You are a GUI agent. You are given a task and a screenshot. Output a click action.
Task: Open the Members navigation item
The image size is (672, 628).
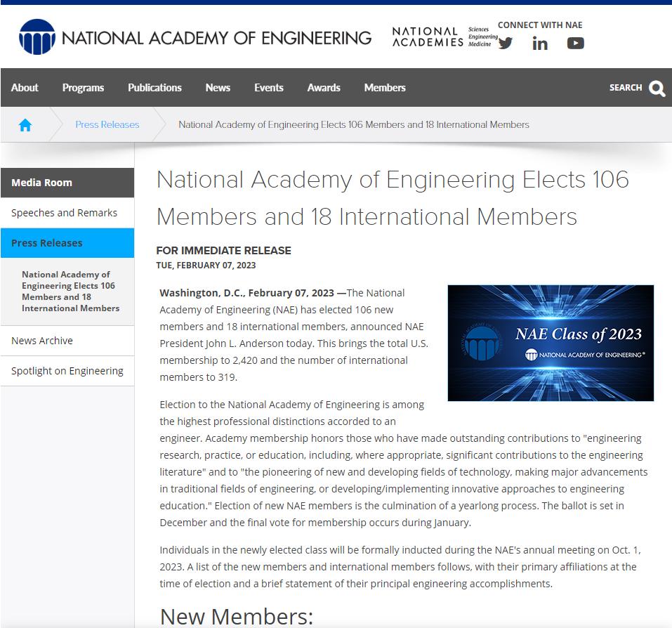tap(385, 88)
